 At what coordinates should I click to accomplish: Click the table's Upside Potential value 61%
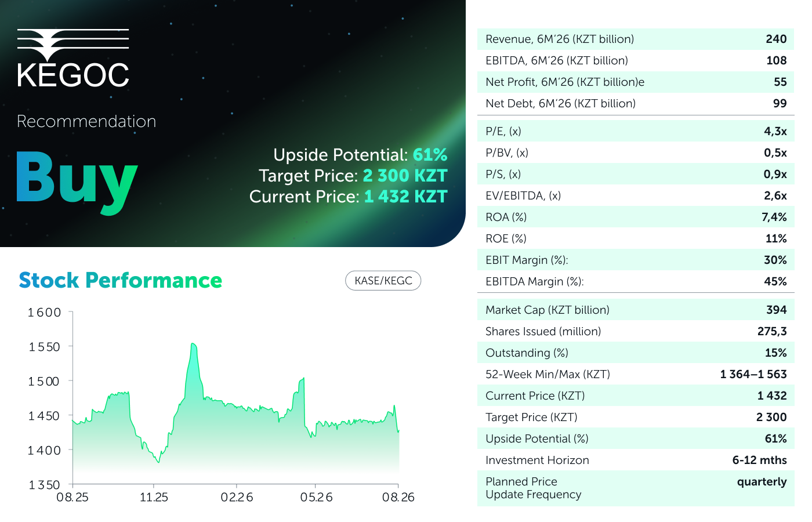(x=776, y=438)
